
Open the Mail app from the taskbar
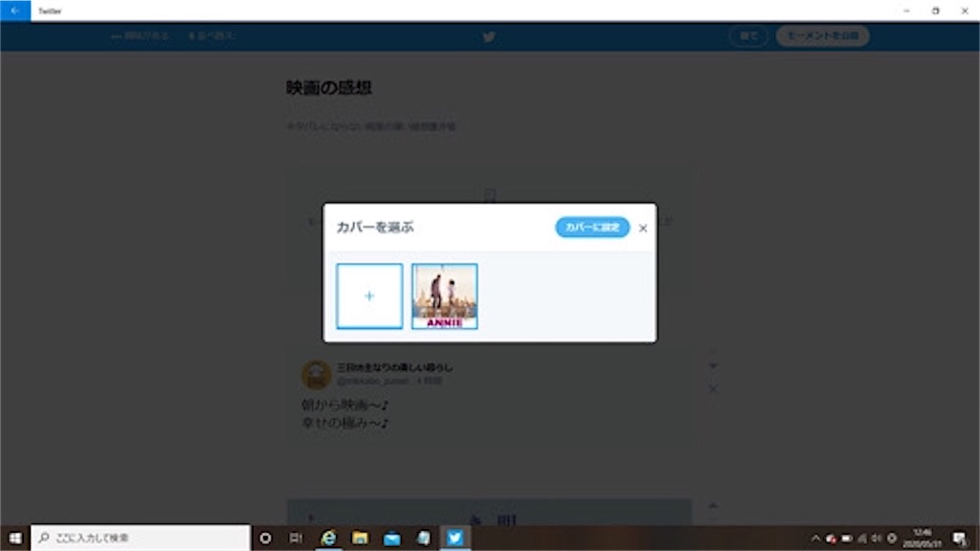[391, 538]
